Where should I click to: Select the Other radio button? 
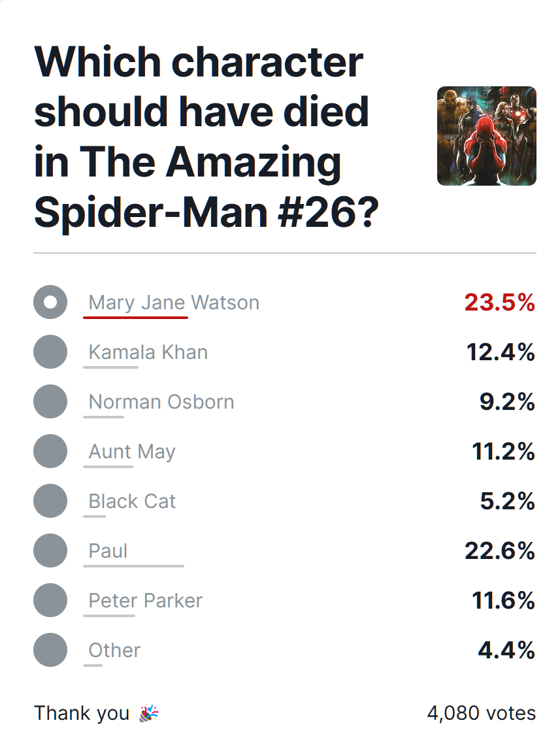click(50, 650)
